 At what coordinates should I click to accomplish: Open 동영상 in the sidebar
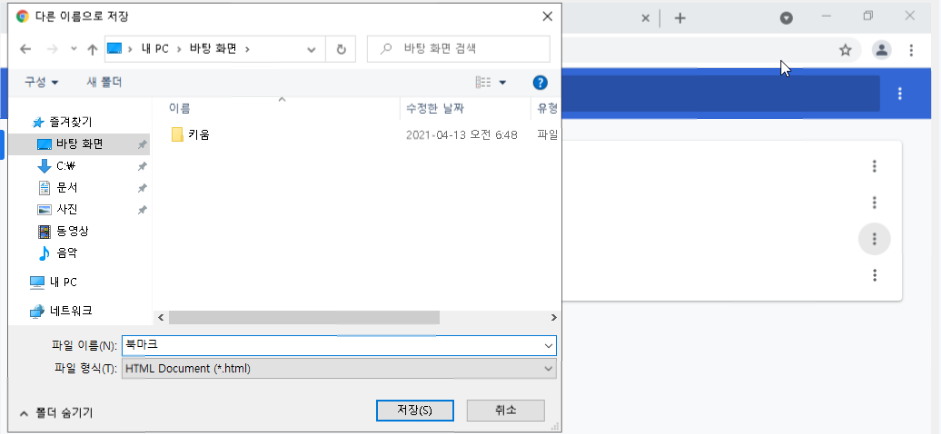click(x=72, y=231)
